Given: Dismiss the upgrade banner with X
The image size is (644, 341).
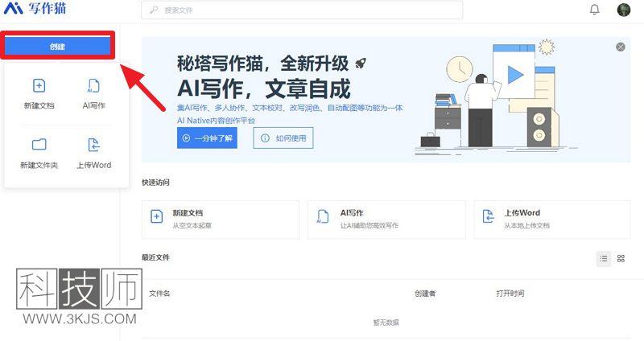Looking at the screenshot, I should [620, 47].
